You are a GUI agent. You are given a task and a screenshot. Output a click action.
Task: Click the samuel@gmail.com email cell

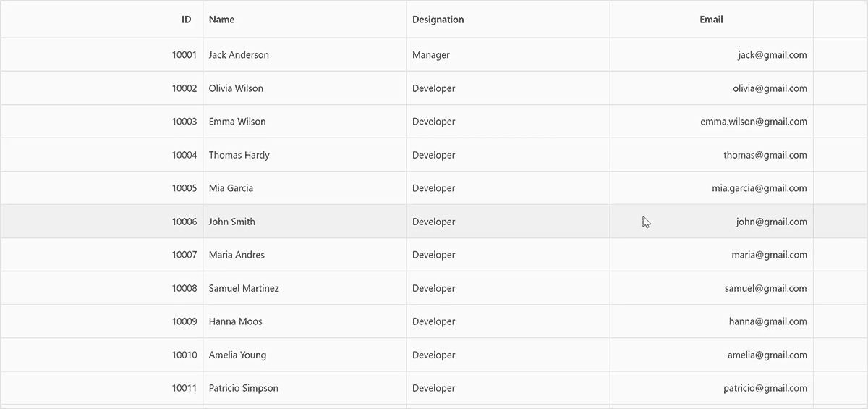tap(766, 288)
